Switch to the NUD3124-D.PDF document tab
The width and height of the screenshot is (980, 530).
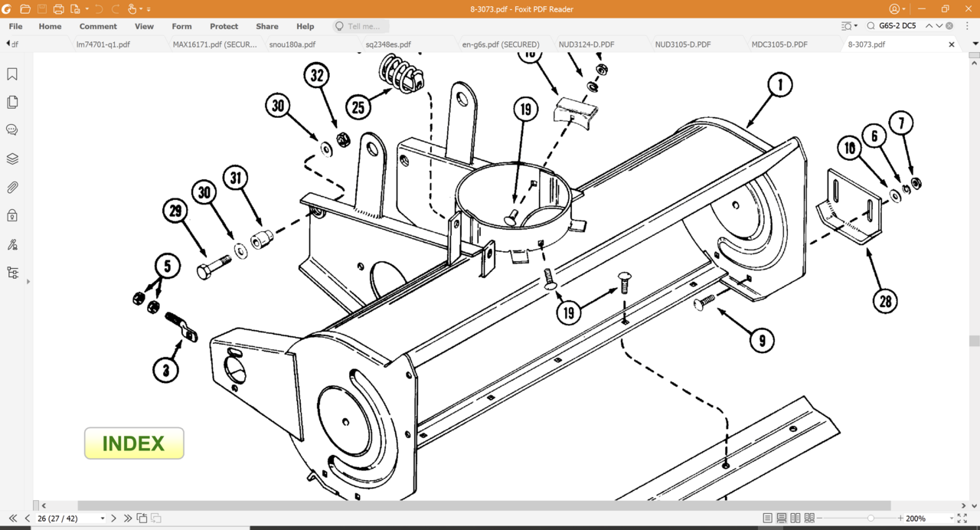[x=586, y=44]
